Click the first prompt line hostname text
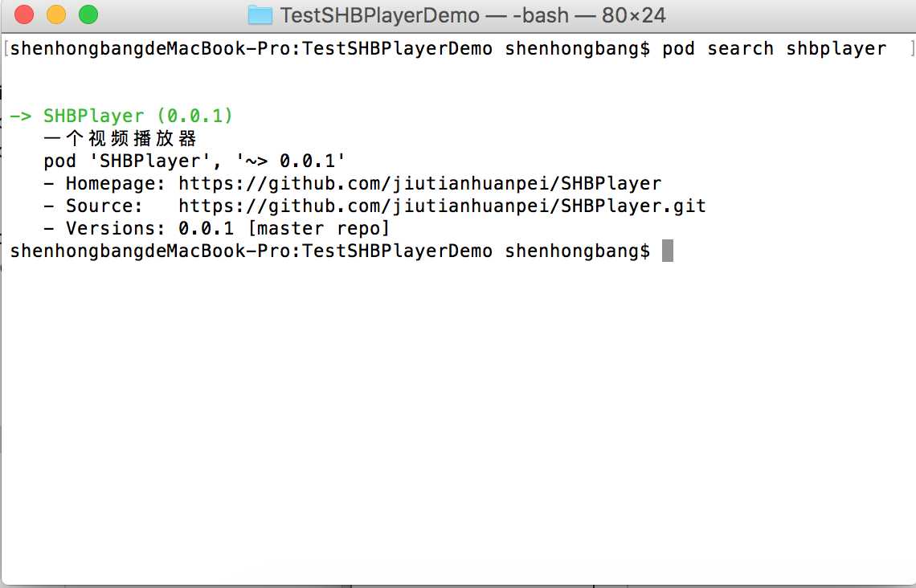Viewport: 916px width, 588px height. [x=251, y=49]
